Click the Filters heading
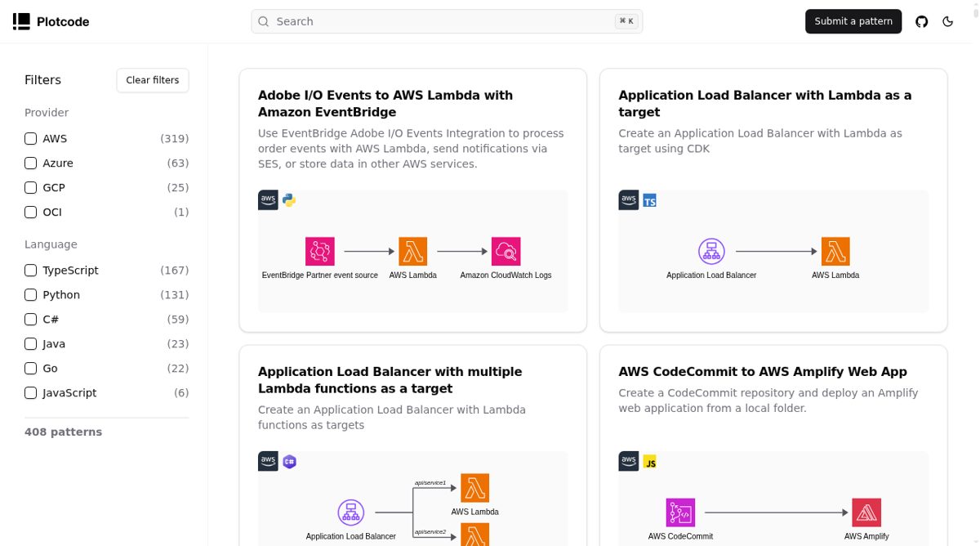The image size is (980, 546). point(42,80)
